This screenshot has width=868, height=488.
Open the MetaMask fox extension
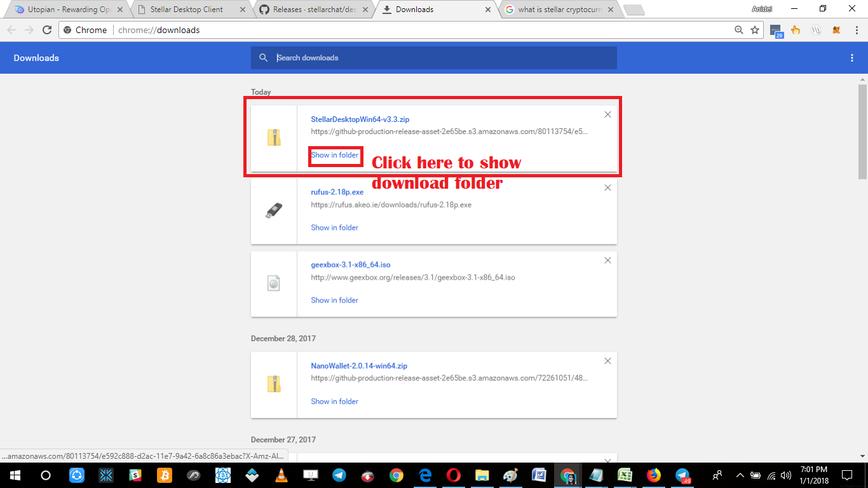pos(837,30)
